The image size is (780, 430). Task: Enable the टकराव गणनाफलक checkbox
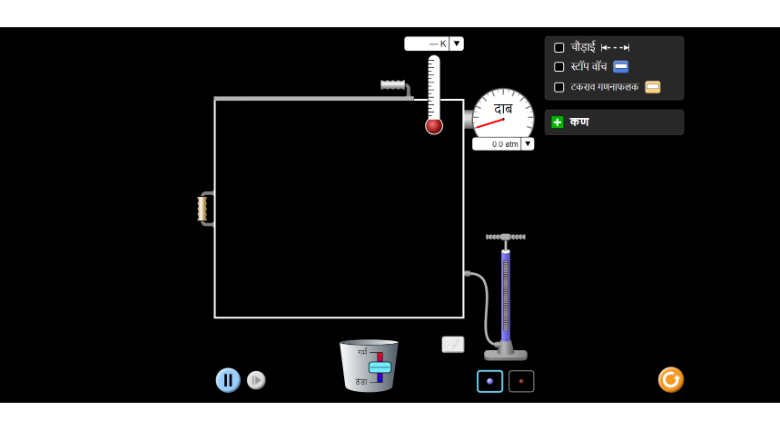pyautogui.click(x=559, y=87)
